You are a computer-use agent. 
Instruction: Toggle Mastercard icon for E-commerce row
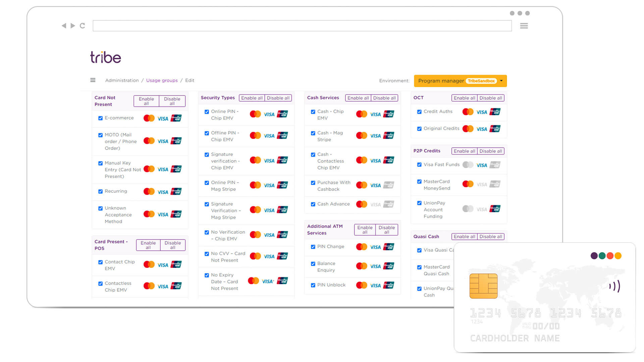tap(149, 118)
